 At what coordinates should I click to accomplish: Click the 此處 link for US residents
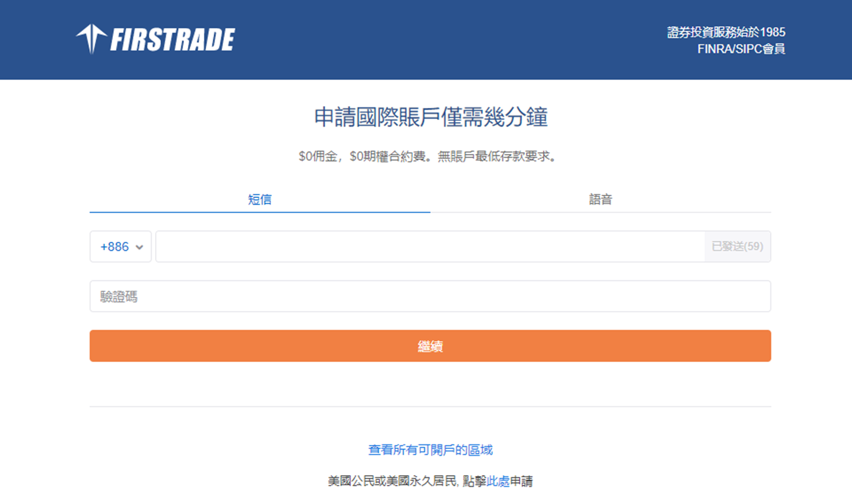(x=498, y=481)
